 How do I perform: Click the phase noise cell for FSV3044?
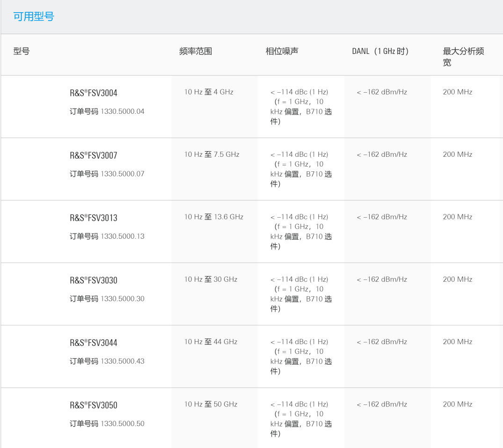click(301, 356)
